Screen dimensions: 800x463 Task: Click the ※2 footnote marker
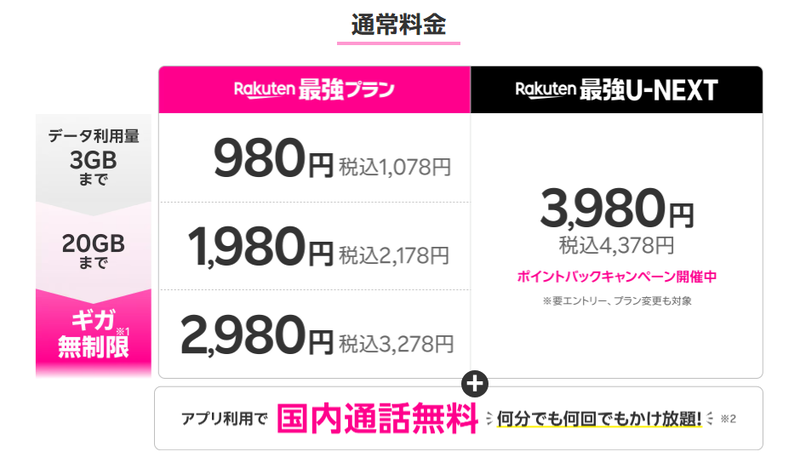[728, 419]
